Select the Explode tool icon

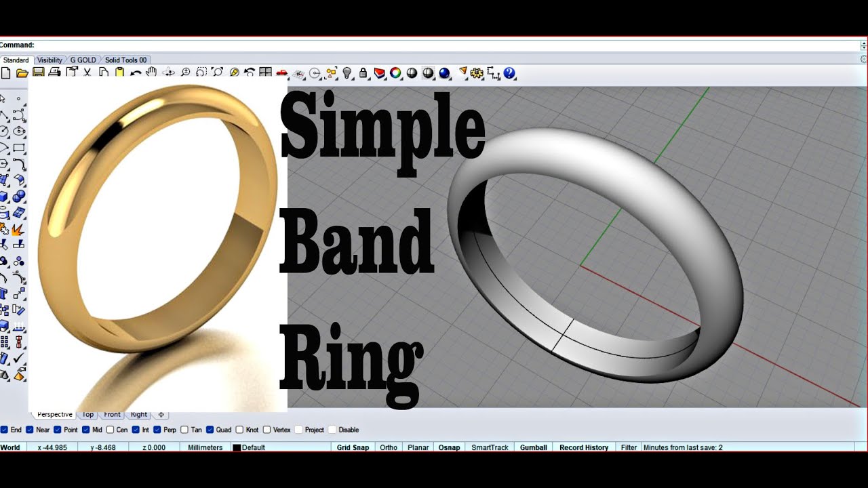18,230
